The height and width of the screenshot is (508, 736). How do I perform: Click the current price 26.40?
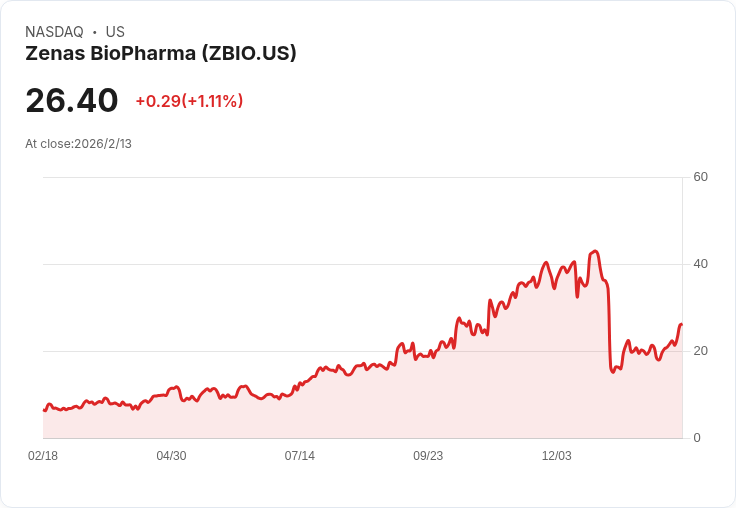tap(72, 101)
